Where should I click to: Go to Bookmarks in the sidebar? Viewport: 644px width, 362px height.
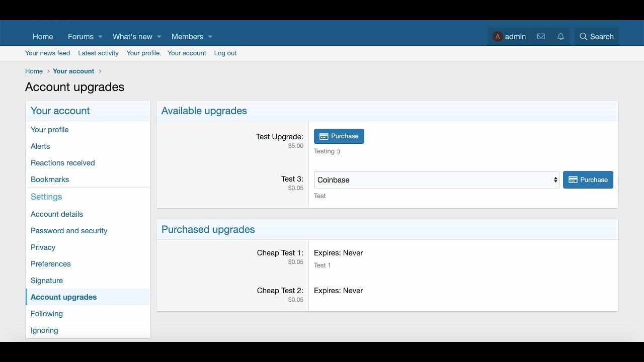(x=50, y=179)
